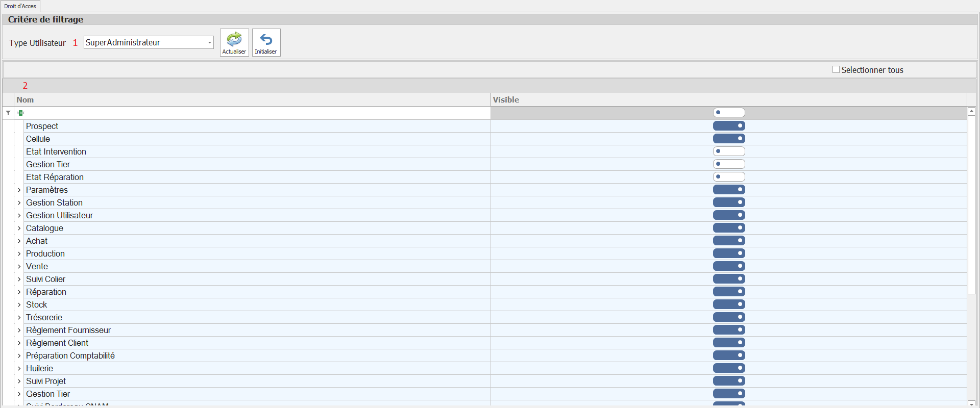Click the filter funnel icon in filter row
980x408 pixels.
point(8,113)
